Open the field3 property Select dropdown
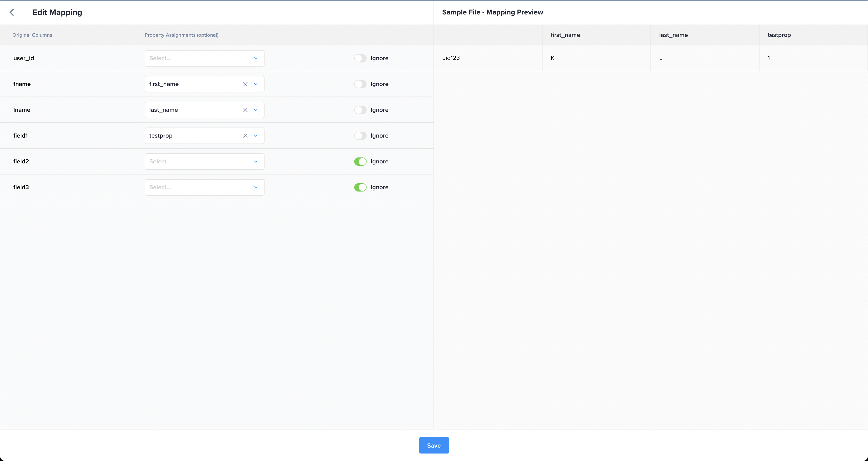 pos(204,187)
